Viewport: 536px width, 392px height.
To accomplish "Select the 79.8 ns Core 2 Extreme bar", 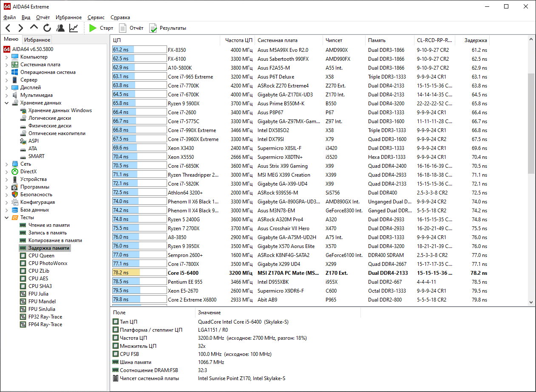I will pos(139,299).
